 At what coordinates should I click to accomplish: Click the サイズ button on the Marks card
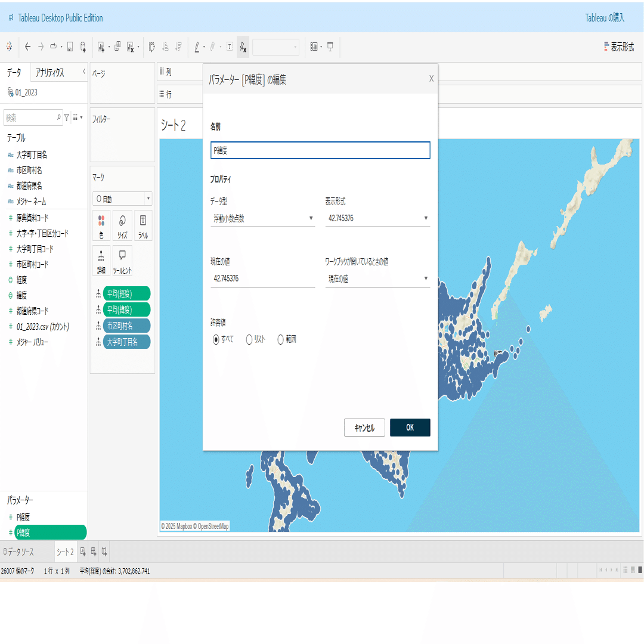[122, 225]
